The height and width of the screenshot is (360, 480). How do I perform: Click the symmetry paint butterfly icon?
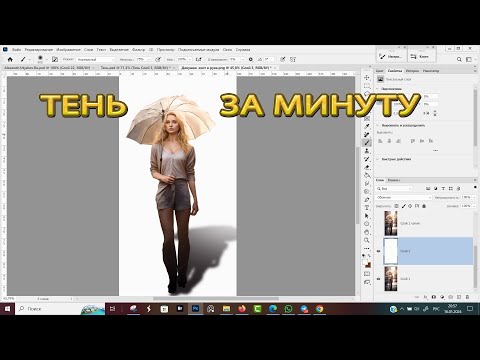point(293,59)
